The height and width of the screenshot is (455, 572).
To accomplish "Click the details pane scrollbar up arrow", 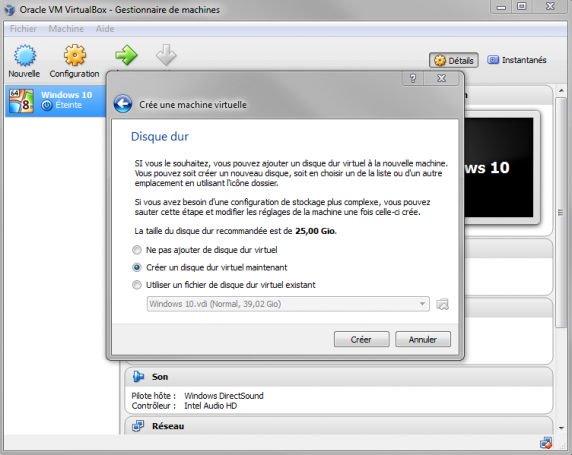I will pyautogui.click(x=561, y=90).
